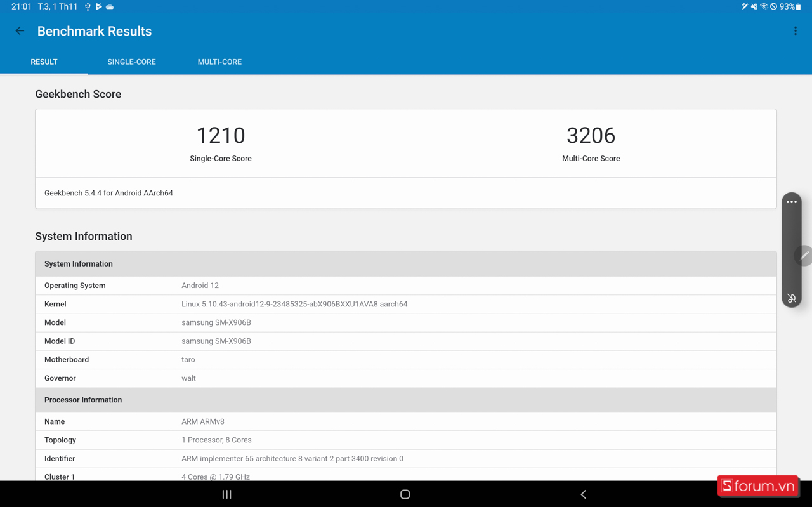Tap the Geekbench 5.4.4 for Android AArch64 line
The image size is (812, 507).
[108, 193]
